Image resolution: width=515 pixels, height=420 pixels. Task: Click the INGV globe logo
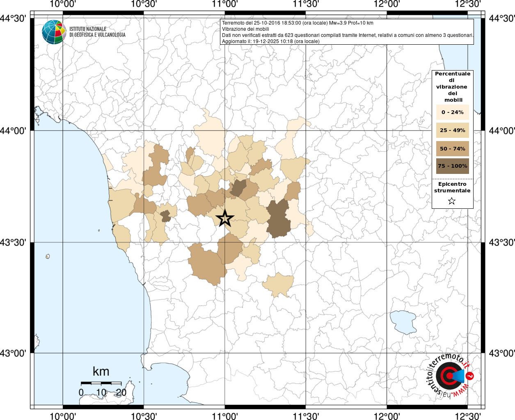(x=54, y=32)
